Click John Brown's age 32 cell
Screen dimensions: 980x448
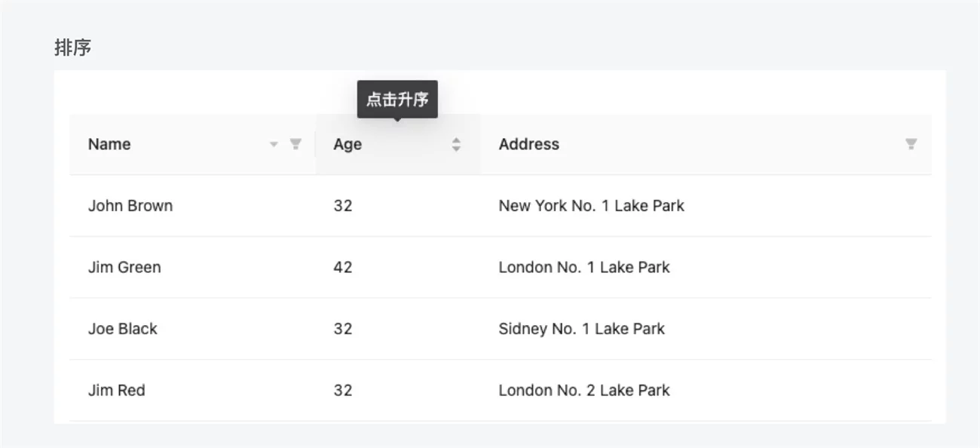343,206
